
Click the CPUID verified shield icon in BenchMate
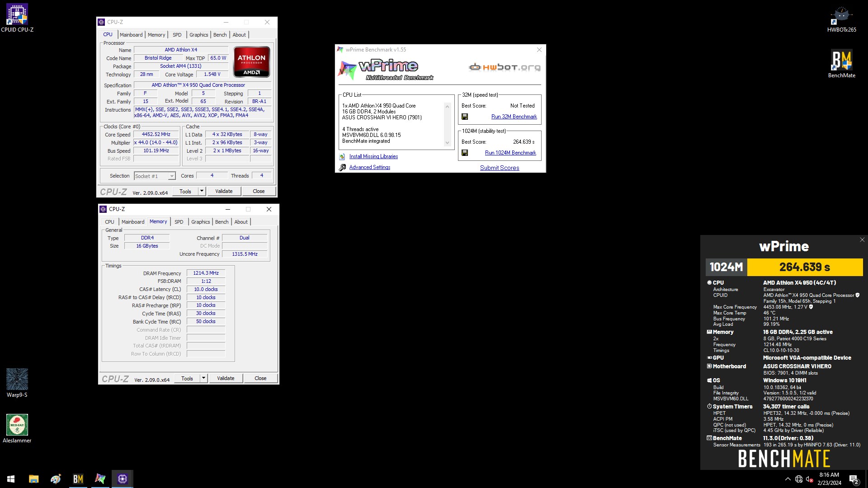click(858, 295)
